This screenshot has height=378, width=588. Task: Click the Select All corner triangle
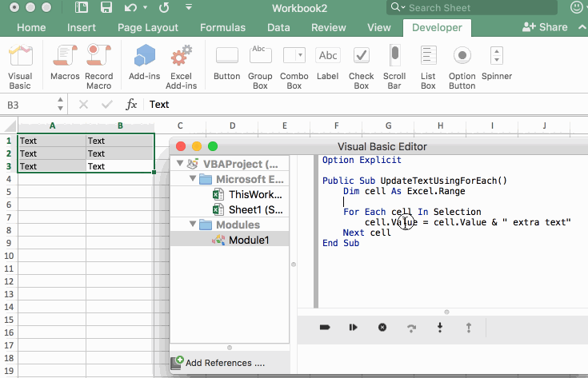[9, 125]
